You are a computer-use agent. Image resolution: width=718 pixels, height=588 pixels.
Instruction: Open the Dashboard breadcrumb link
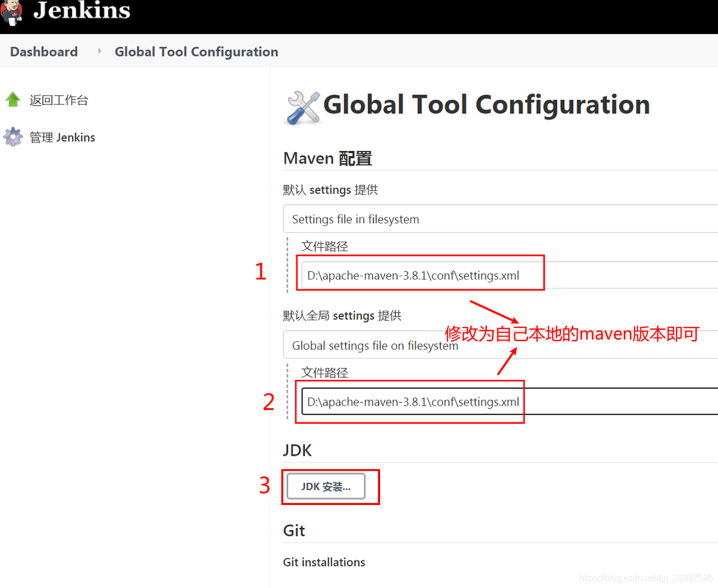click(44, 52)
